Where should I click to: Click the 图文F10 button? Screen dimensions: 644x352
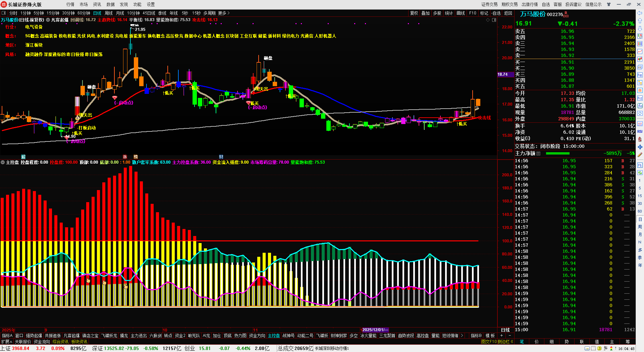[x=489, y=342]
